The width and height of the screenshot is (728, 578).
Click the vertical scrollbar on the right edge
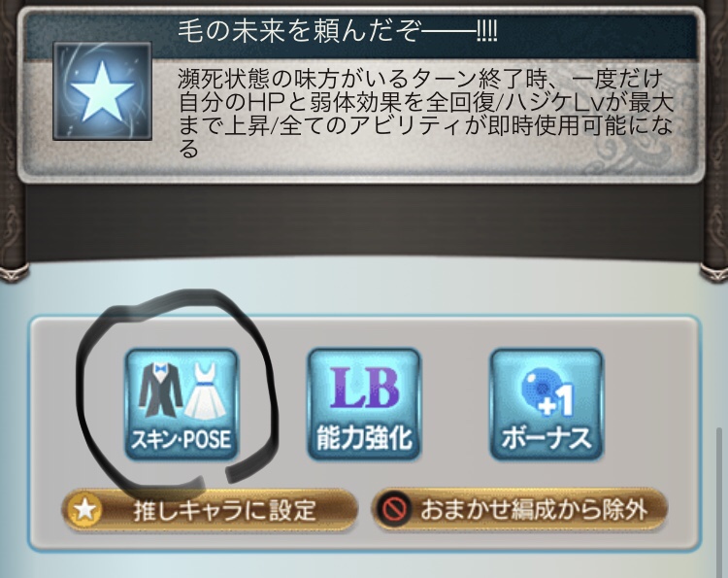pyautogui.click(x=720, y=503)
